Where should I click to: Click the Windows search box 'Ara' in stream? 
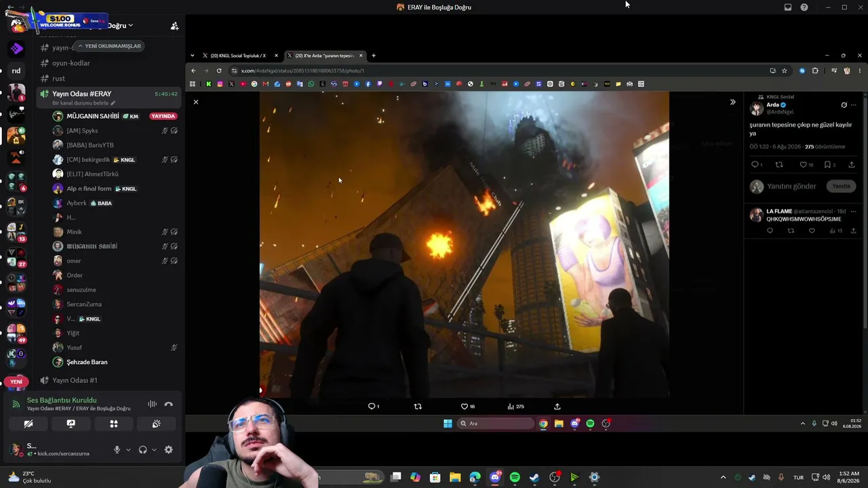497,424
